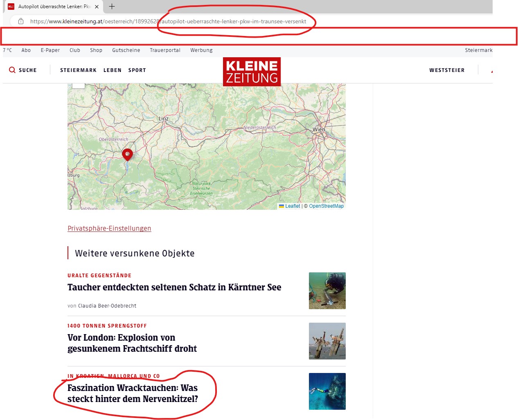Viewport: 518px width, 420px height.
Task: Open the Weststeier region selector
Action: [x=447, y=70]
